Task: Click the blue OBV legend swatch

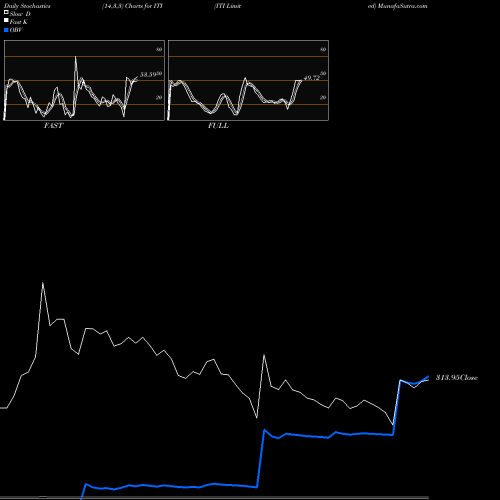Action: tap(6, 30)
